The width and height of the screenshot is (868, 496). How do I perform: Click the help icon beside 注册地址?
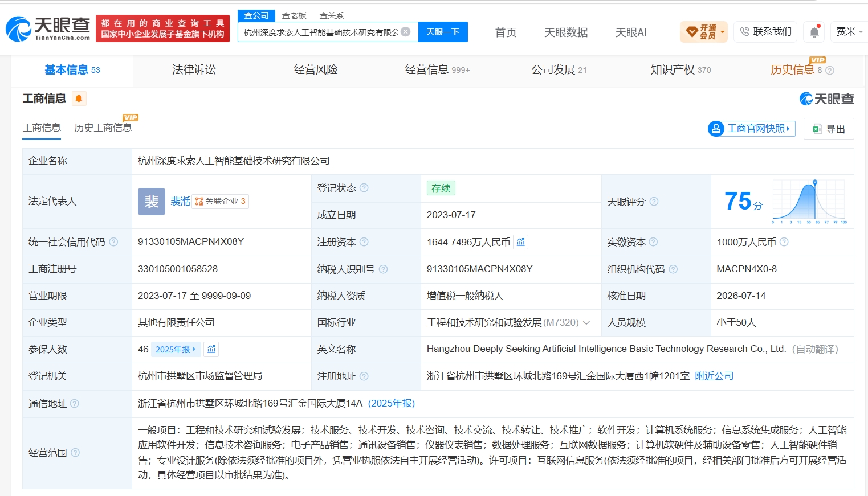[x=364, y=376]
